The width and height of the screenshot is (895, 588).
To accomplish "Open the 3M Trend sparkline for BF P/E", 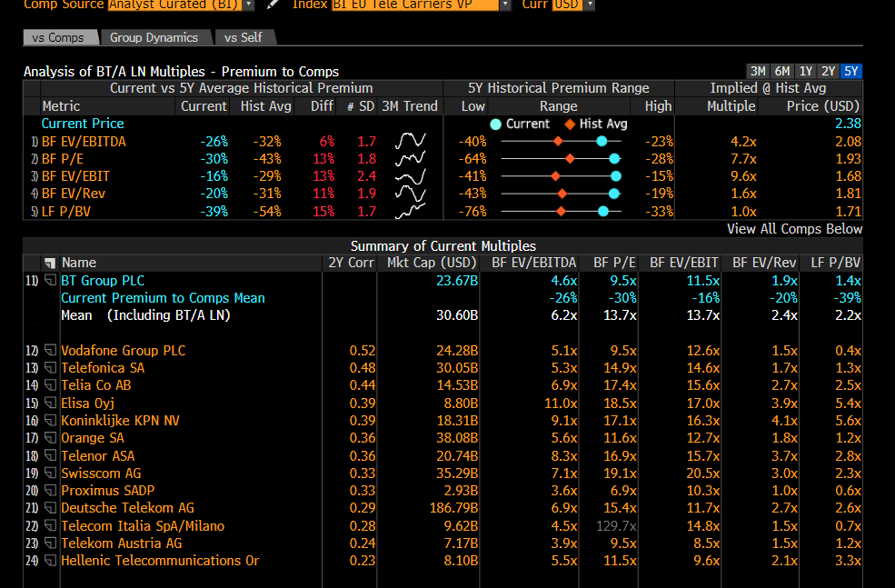I will (x=411, y=157).
